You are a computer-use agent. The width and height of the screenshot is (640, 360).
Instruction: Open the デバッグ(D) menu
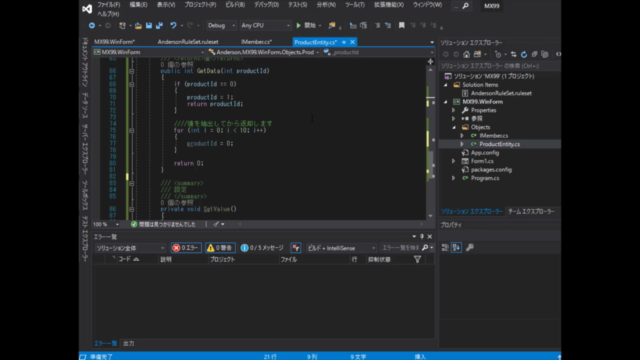pos(267,5)
